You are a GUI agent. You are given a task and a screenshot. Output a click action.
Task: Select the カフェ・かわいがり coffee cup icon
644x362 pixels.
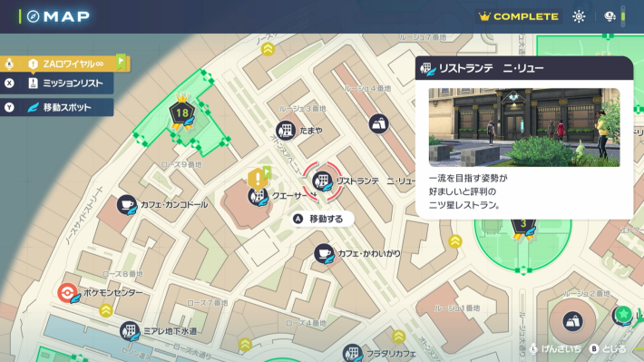[324, 253]
